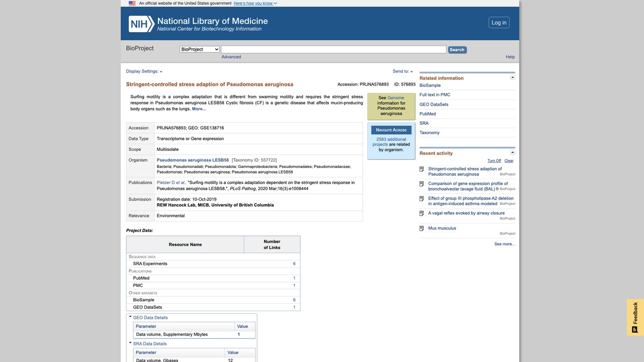The height and width of the screenshot is (362, 644).
Task: Expand Here's how you know
Action: pos(255,3)
